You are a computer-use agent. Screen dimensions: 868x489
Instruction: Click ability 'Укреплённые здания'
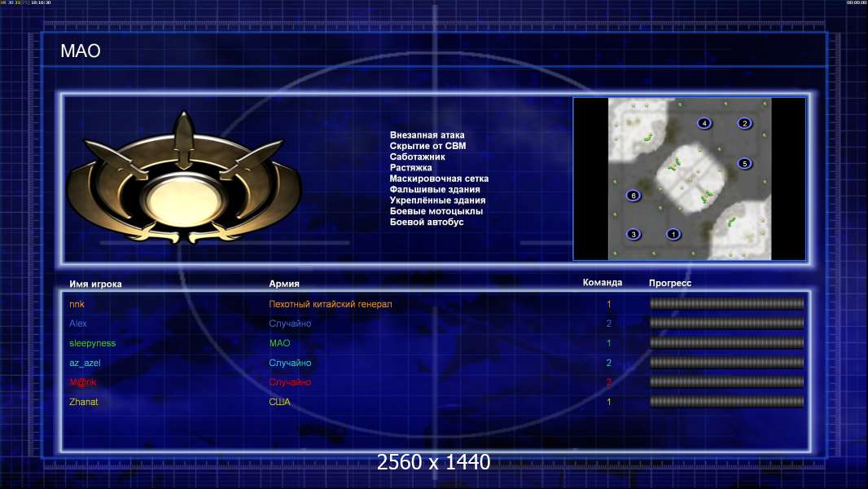point(437,200)
